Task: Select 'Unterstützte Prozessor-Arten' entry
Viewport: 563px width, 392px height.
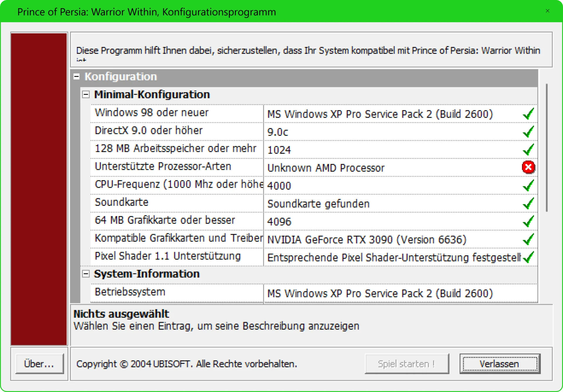Action: (x=163, y=166)
